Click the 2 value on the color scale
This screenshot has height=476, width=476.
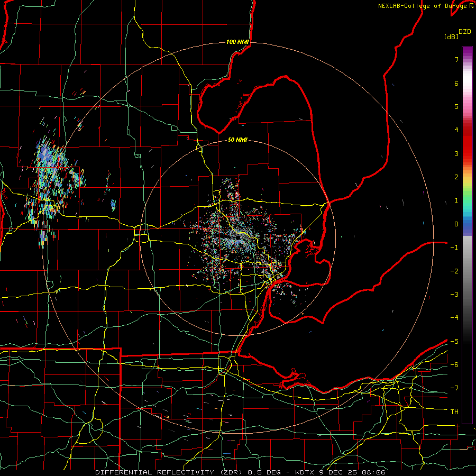point(456,177)
